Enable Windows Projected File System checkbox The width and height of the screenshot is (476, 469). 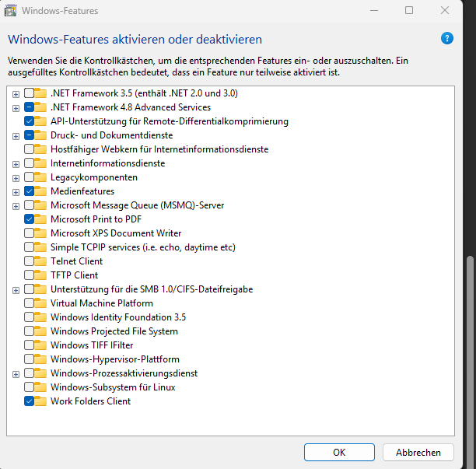29,331
